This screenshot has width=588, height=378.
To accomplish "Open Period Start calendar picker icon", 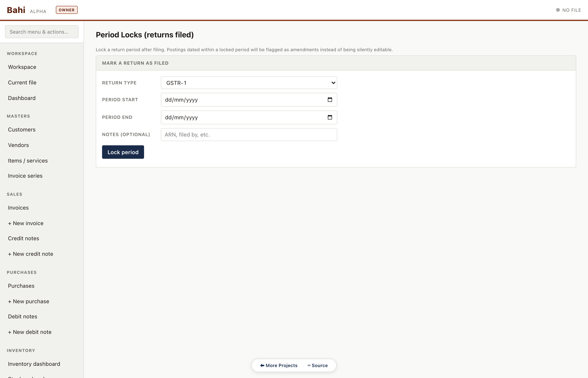I will click(330, 100).
